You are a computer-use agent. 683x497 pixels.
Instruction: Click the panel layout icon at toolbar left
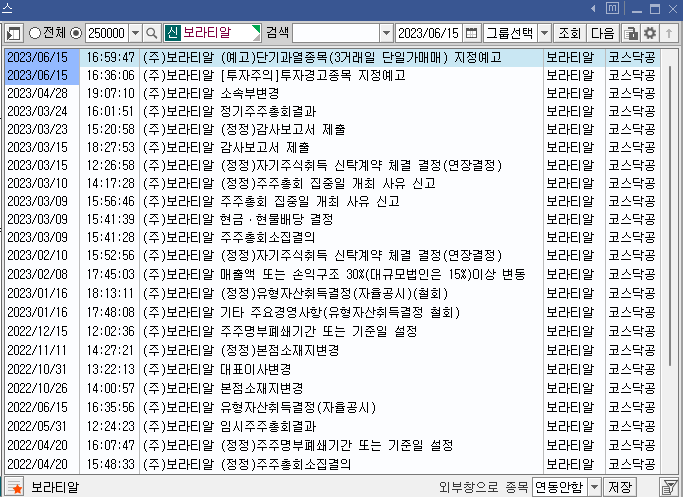coord(13,34)
